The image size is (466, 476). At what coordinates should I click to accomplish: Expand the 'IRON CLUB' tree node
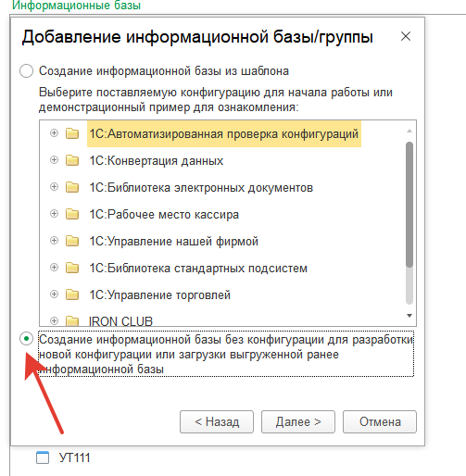(54, 321)
